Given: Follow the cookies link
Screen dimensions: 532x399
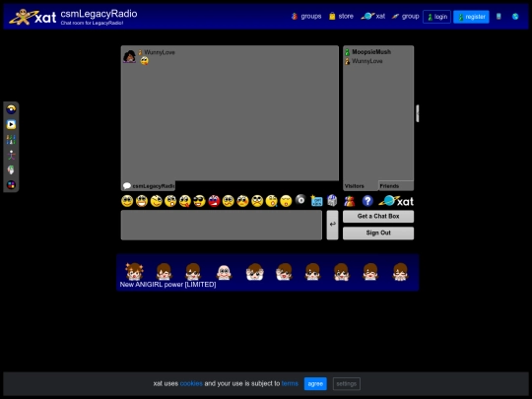Looking at the screenshot, I should (x=191, y=383).
